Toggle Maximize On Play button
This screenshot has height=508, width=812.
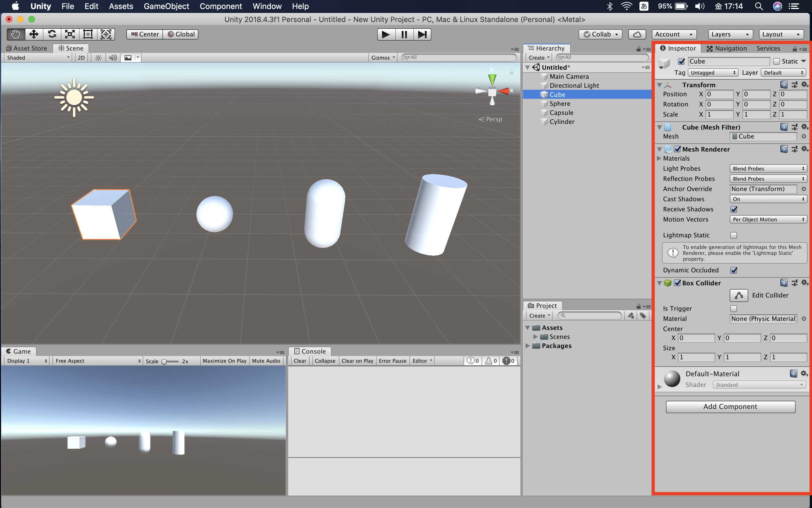(x=224, y=361)
